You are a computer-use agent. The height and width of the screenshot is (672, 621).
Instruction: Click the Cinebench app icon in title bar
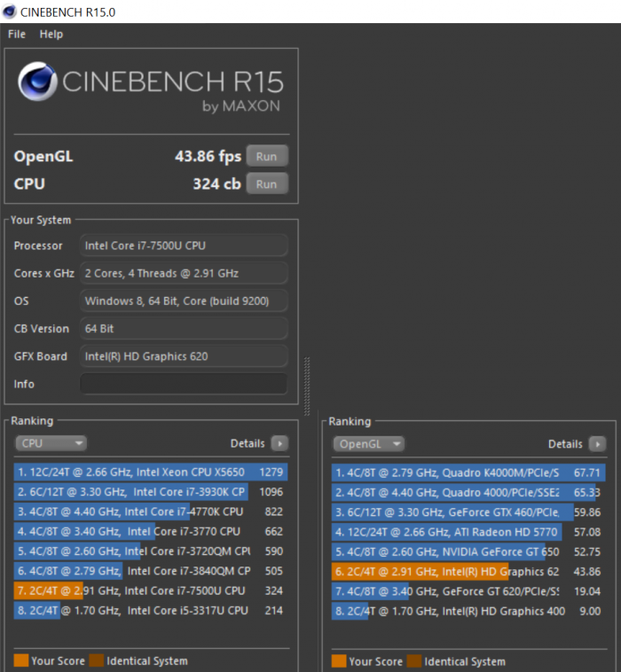10,12
